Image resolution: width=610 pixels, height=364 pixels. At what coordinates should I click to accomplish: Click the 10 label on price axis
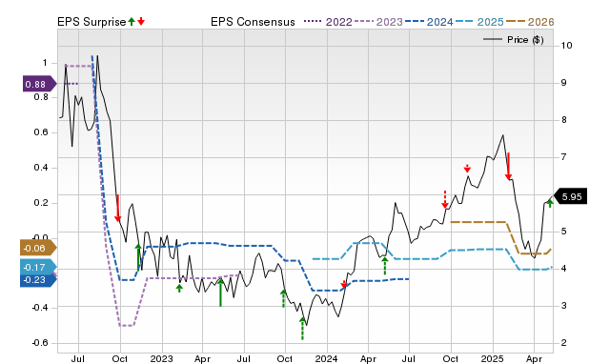(x=566, y=46)
